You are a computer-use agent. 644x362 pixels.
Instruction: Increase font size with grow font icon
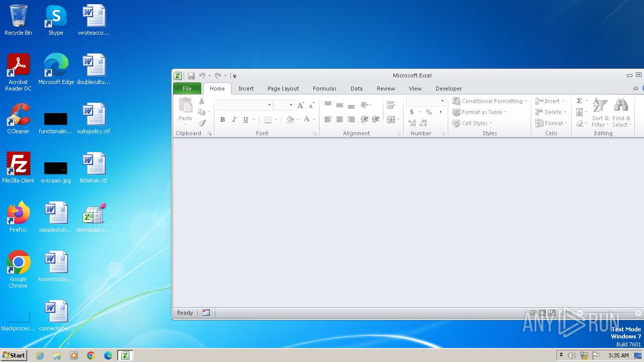(300, 105)
